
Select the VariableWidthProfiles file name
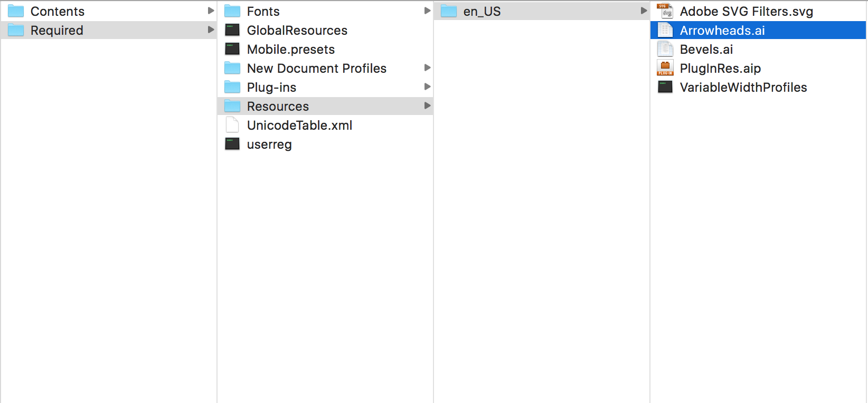tap(743, 88)
